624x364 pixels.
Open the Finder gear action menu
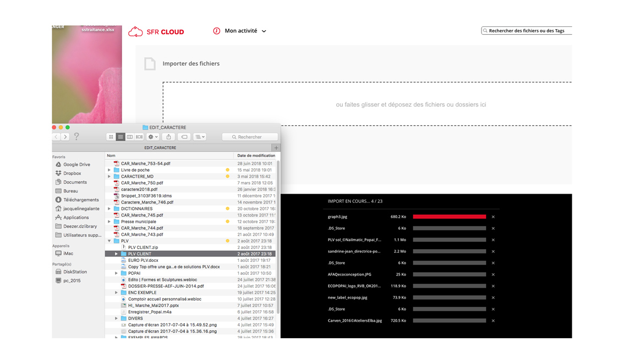point(153,137)
